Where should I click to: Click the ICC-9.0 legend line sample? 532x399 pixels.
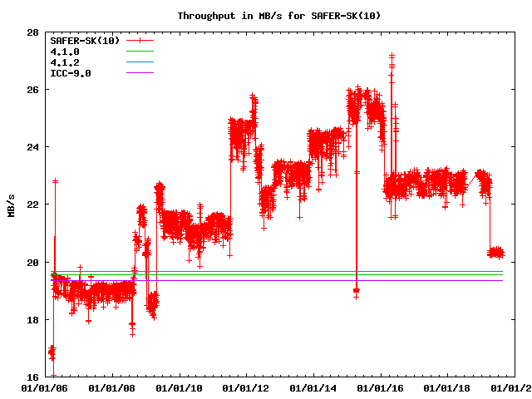pos(140,73)
